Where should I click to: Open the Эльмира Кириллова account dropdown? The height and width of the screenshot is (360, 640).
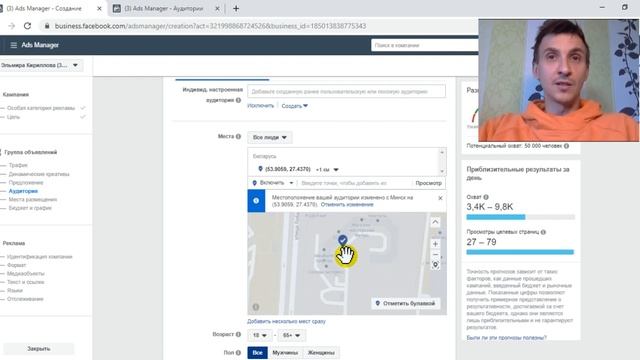[x=41, y=65]
